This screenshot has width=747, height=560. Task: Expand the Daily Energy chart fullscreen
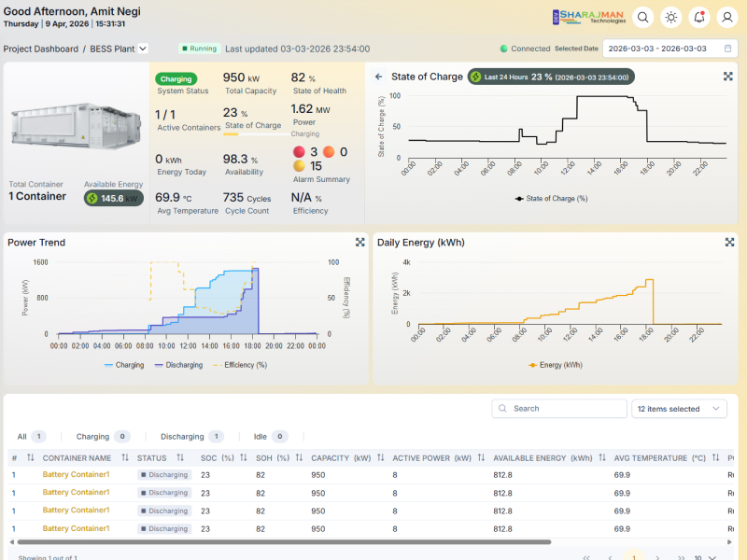pyautogui.click(x=729, y=243)
